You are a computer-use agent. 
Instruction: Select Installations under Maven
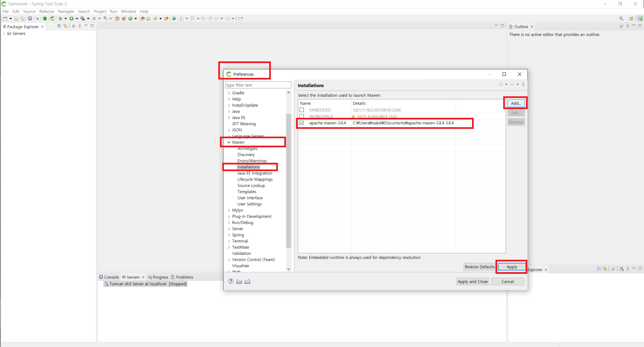click(x=248, y=167)
